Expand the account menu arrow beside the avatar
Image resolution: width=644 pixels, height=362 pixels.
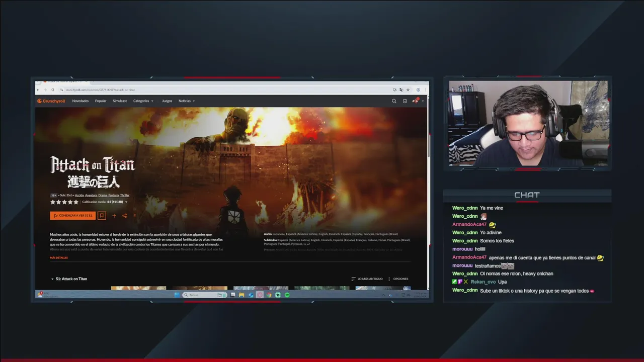coord(423,101)
